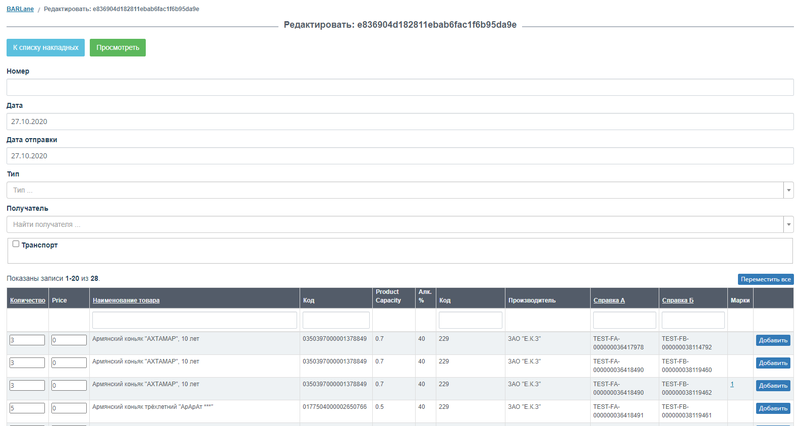Click quantity field in row TEST-FB-000000038119462
This screenshot has height=426, width=800.
click(27, 385)
